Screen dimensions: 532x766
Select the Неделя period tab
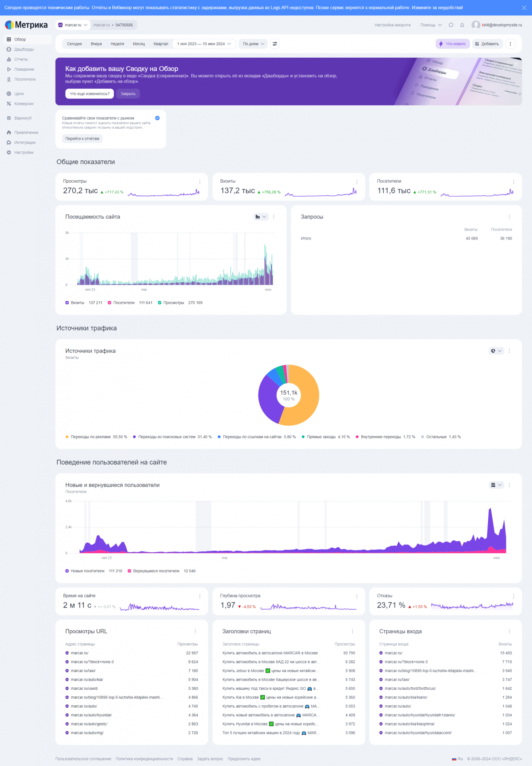(x=117, y=44)
